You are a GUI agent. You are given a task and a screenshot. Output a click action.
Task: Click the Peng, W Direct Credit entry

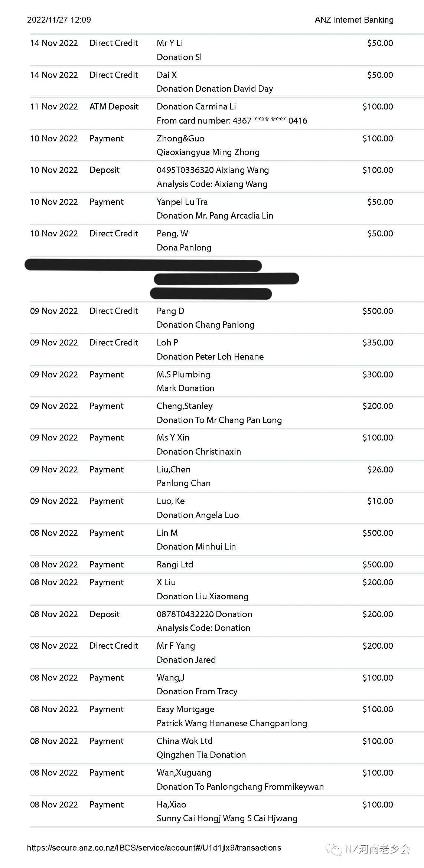[x=226, y=240]
